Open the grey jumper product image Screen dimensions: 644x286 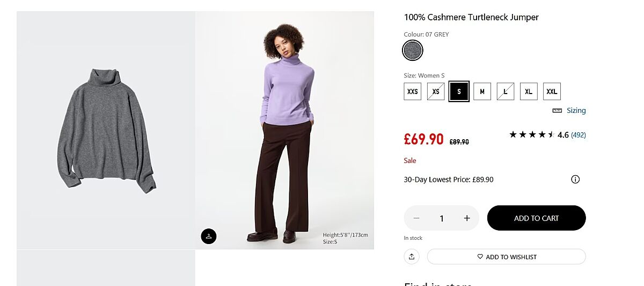point(106,130)
